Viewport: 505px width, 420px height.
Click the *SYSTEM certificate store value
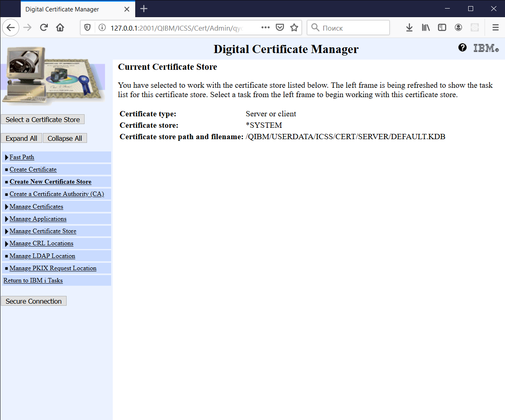point(264,125)
